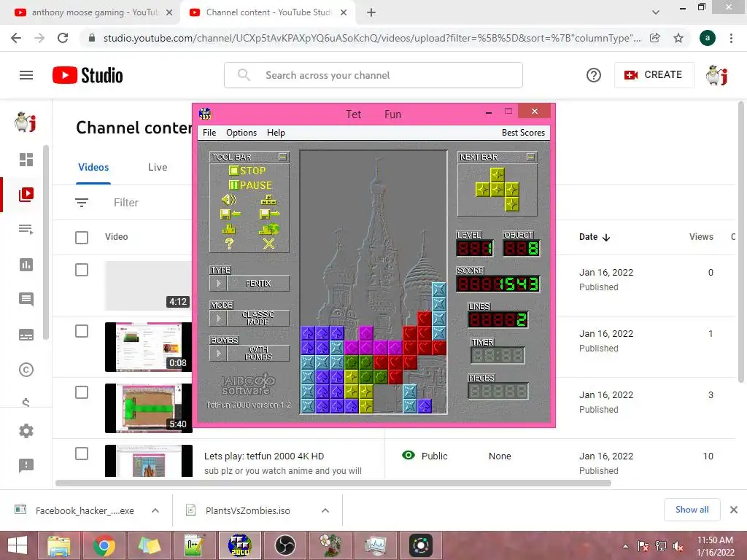Click the yellow X exit icon in TetFun

pyautogui.click(x=268, y=244)
